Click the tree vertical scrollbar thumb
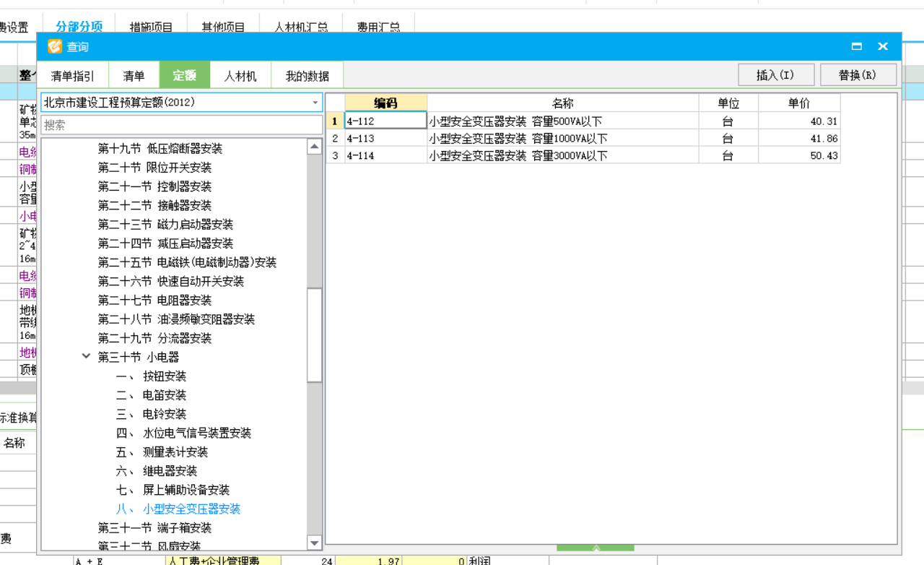 (314, 335)
